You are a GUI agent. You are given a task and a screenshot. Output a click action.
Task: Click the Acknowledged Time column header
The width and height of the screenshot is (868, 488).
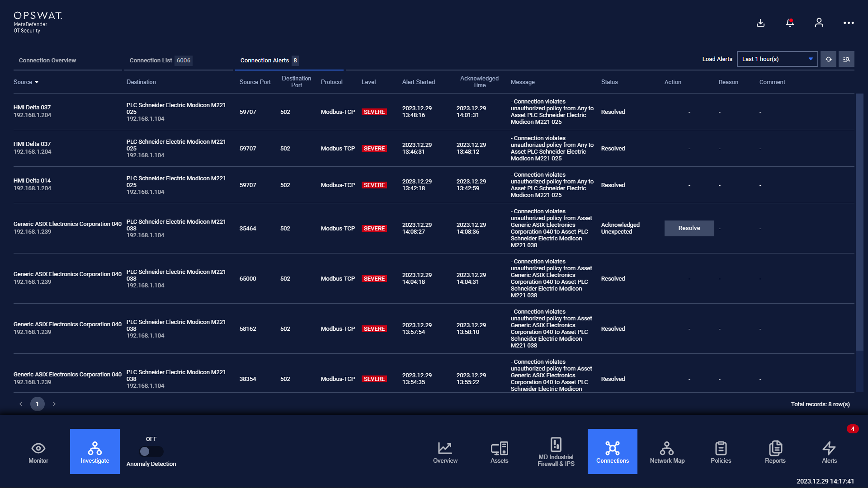click(479, 82)
